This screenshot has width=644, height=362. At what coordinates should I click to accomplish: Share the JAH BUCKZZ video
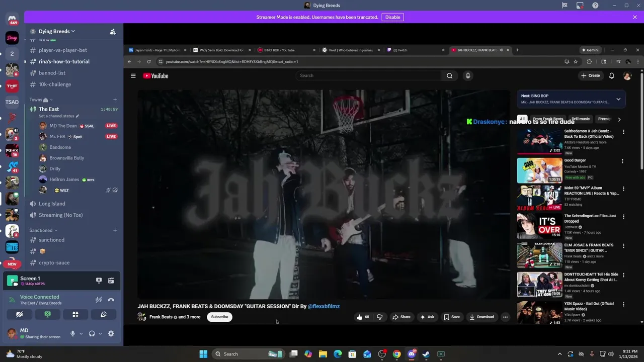[401, 317]
